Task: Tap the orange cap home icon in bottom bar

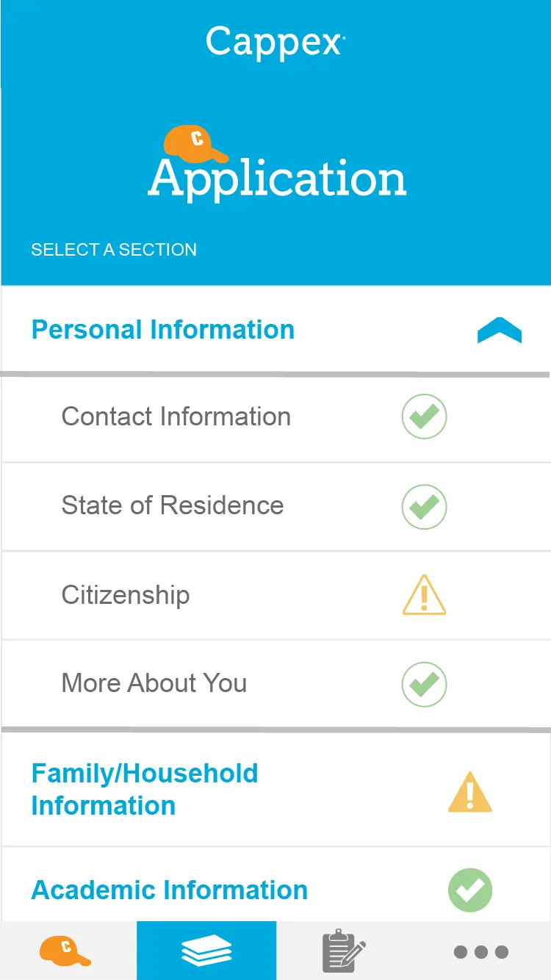Action: click(65, 951)
